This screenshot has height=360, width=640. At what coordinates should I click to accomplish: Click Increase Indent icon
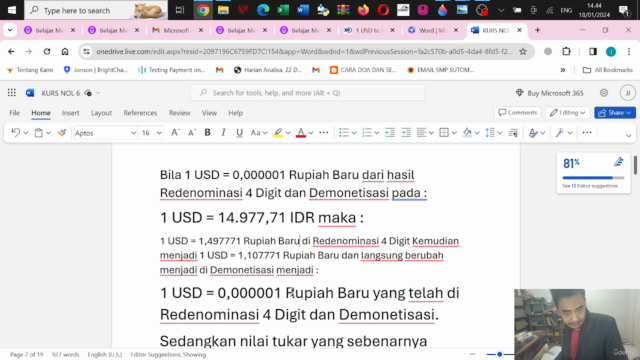(406, 133)
